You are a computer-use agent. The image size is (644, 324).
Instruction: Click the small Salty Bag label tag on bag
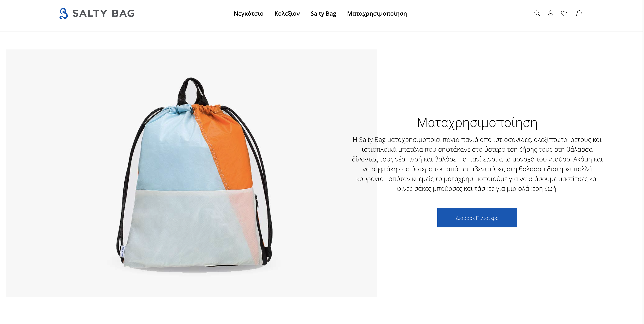[123, 251]
